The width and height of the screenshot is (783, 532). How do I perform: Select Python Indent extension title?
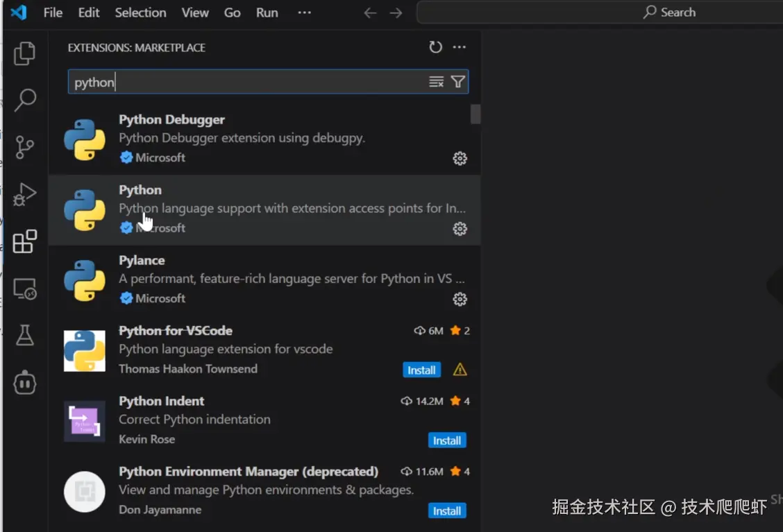pos(161,401)
